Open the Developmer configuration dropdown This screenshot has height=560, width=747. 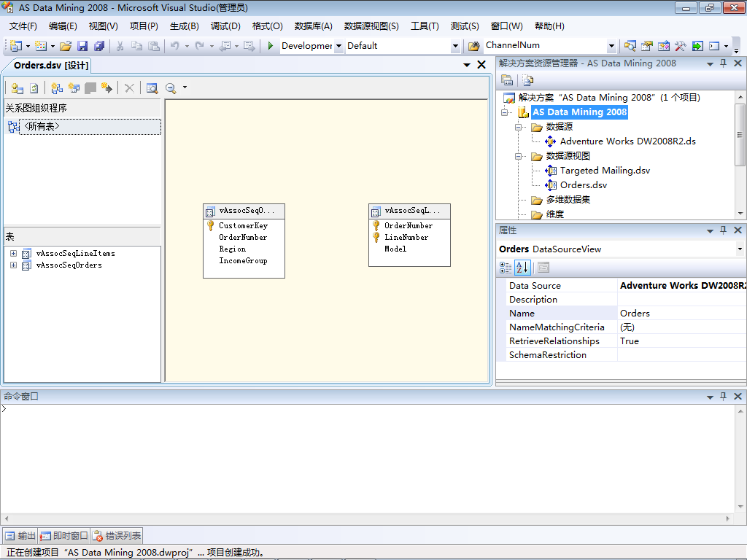point(338,46)
